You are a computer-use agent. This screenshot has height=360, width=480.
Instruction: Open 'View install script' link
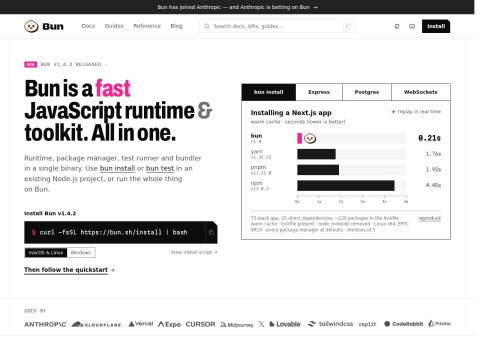[x=194, y=252]
